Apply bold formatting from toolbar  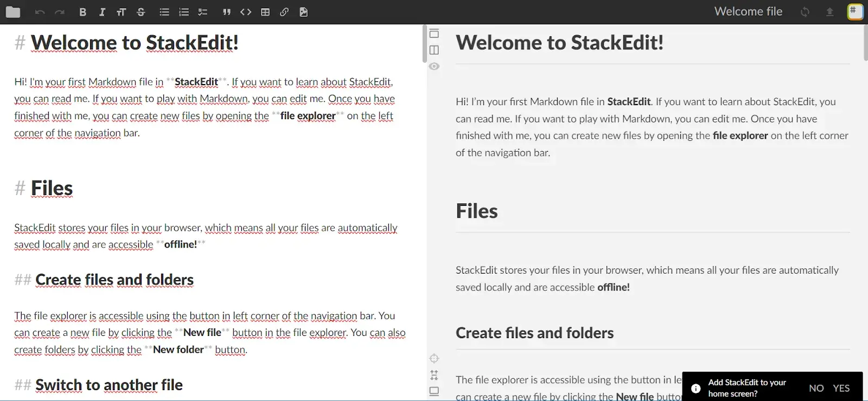pos(82,12)
